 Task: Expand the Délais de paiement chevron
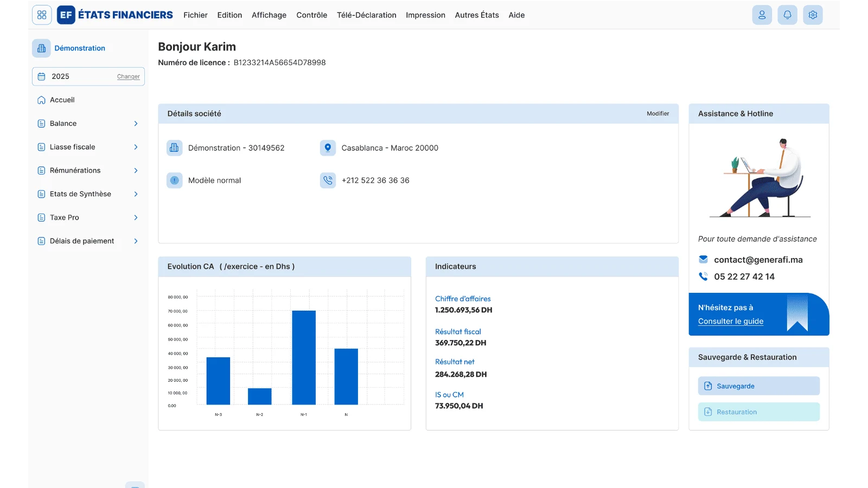[136, 241]
